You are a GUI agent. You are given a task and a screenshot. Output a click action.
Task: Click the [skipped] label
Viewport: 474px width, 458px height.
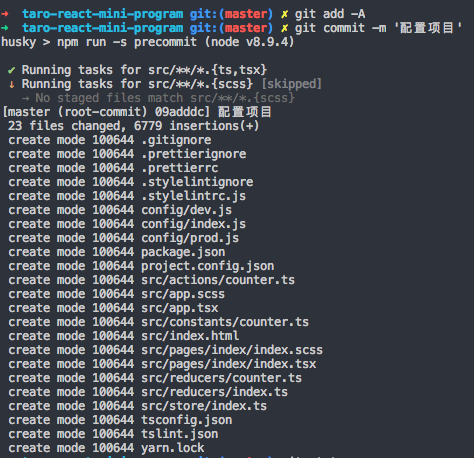tap(291, 84)
